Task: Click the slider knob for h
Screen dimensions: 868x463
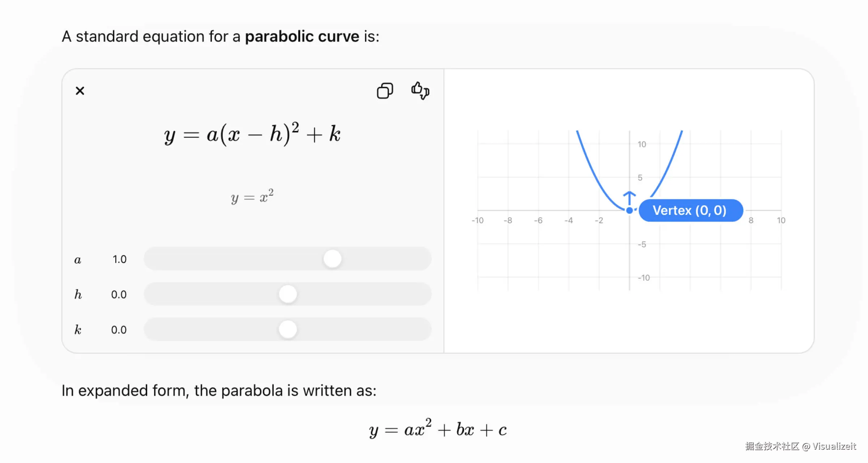Action: click(x=288, y=294)
